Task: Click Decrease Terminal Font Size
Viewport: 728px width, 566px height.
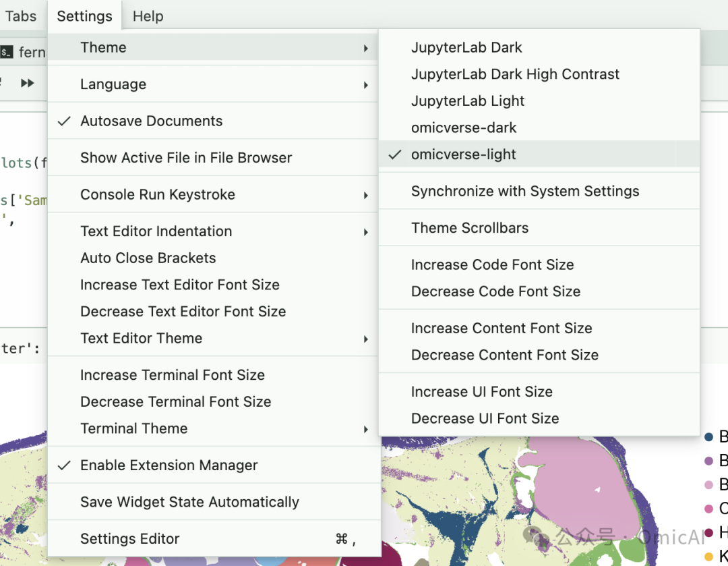Action: [212, 401]
